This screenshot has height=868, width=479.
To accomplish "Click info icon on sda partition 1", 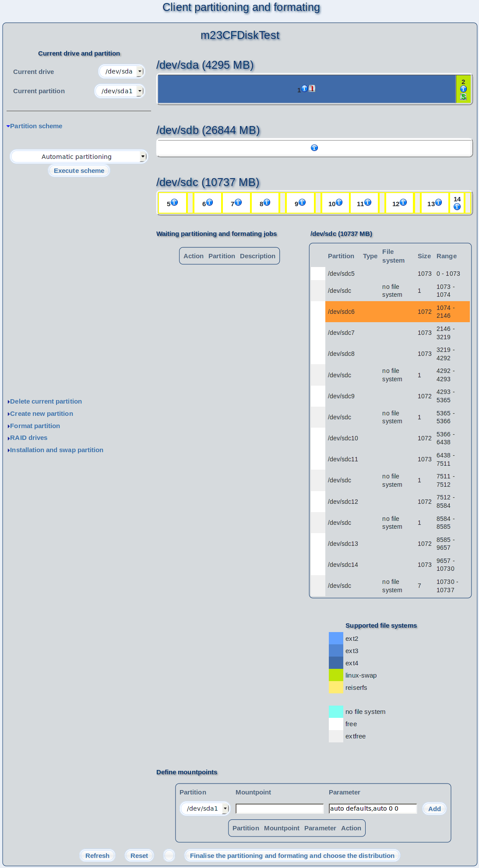I will [x=305, y=88].
